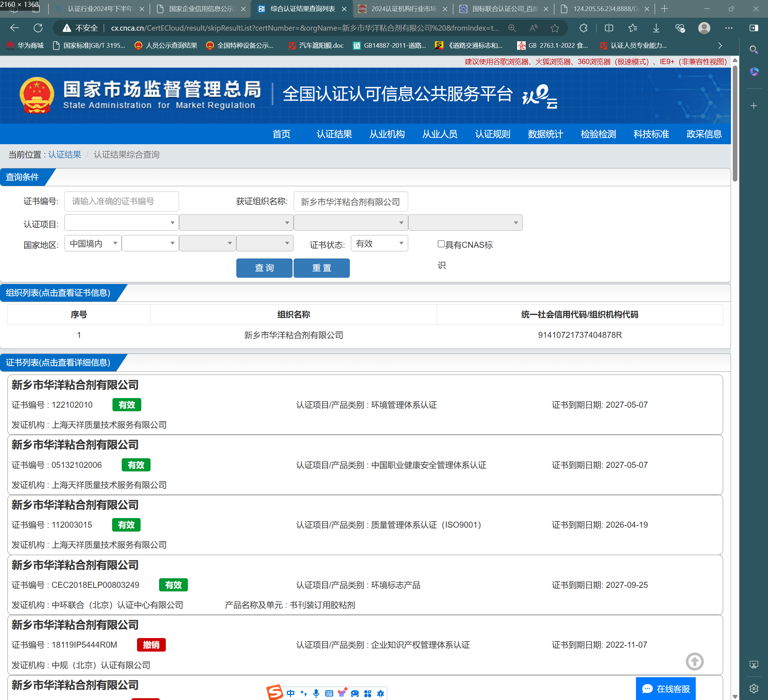The height and width of the screenshot is (700, 768).
Task: Open certificate CEC2018ELP00803249 entry
Action: tap(365, 585)
